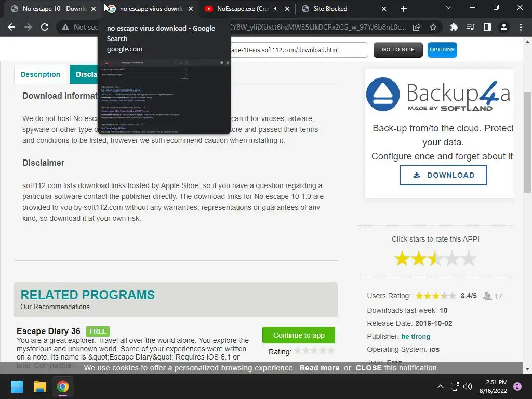
Task: Click the scrollbar up arrow
Action: [x=528, y=42]
